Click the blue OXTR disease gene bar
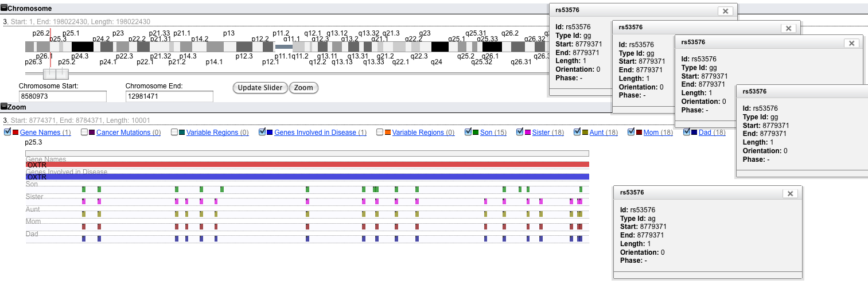The image size is (868, 284). click(307, 177)
